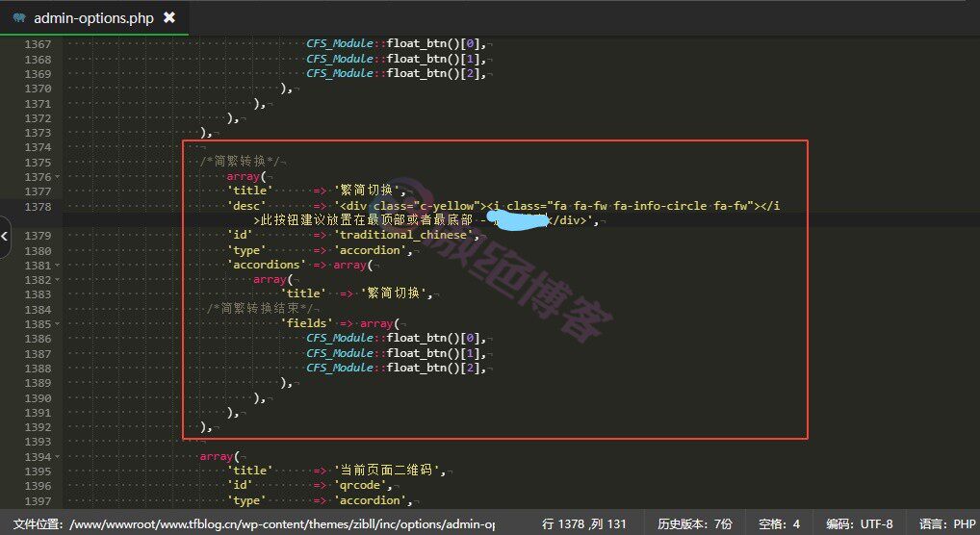Click the fa-info-circle class text on line 1378
The image size is (980, 535).
(x=660, y=206)
